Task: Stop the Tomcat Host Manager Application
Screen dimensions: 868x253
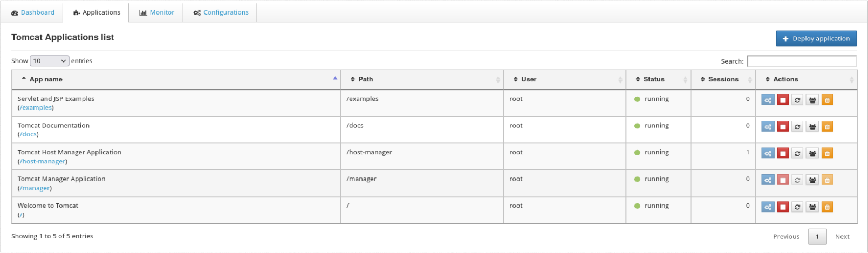Action: point(783,153)
